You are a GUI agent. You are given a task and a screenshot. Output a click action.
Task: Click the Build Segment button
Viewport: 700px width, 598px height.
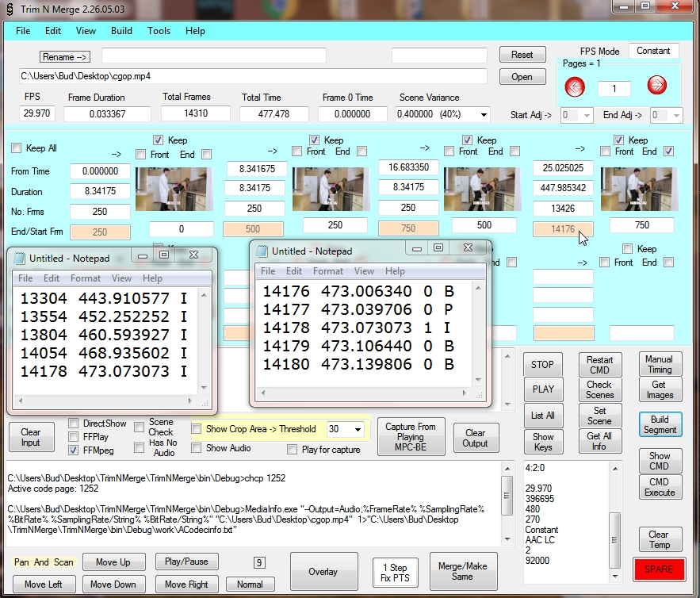click(660, 424)
